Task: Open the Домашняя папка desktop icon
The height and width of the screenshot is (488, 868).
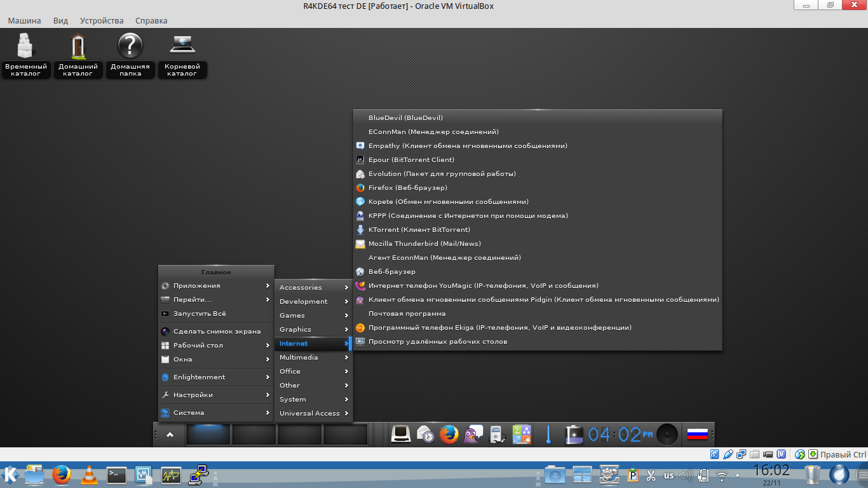Action: pos(130,55)
